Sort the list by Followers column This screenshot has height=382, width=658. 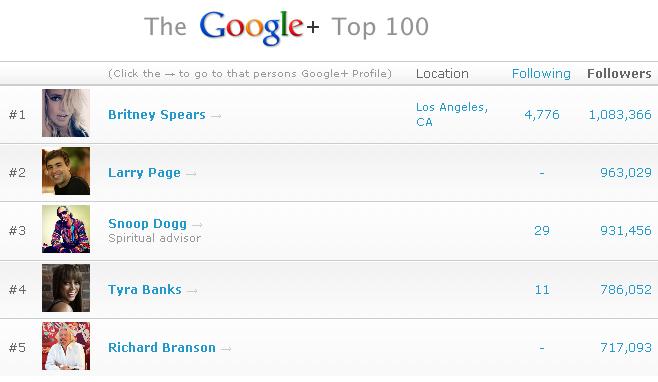(x=619, y=73)
